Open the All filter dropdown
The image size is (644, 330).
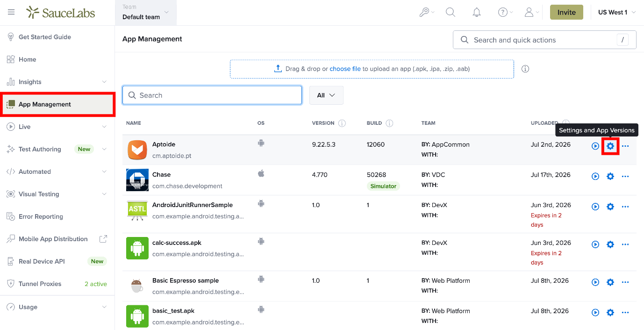(326, 95)
